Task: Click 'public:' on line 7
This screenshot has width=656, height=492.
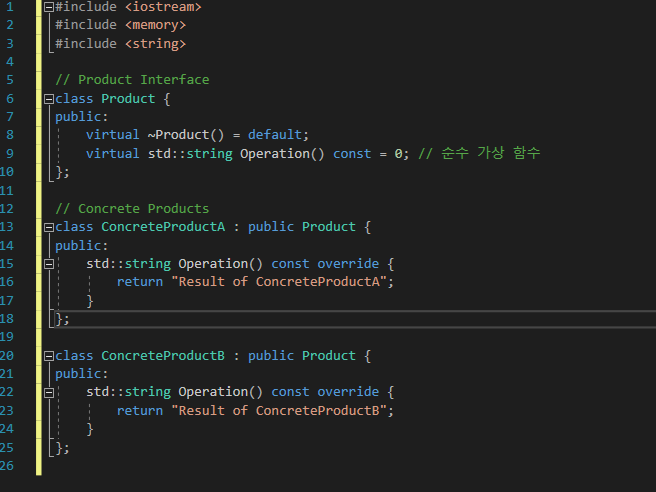Action: pos(82,117)
